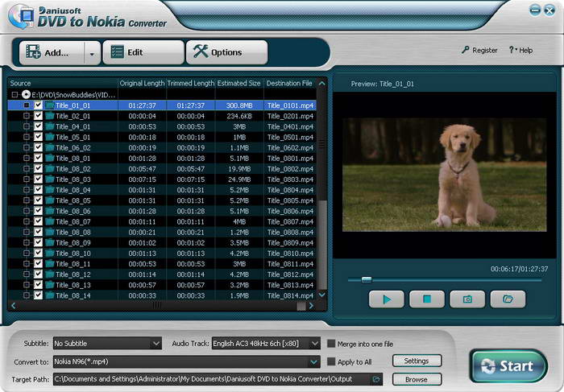The width and height of the screenshot is (564, 392).
Task: Collapse the E:\DVD\SnowBuddies source node
Action: pyautogui.click(x=15, y=95)
